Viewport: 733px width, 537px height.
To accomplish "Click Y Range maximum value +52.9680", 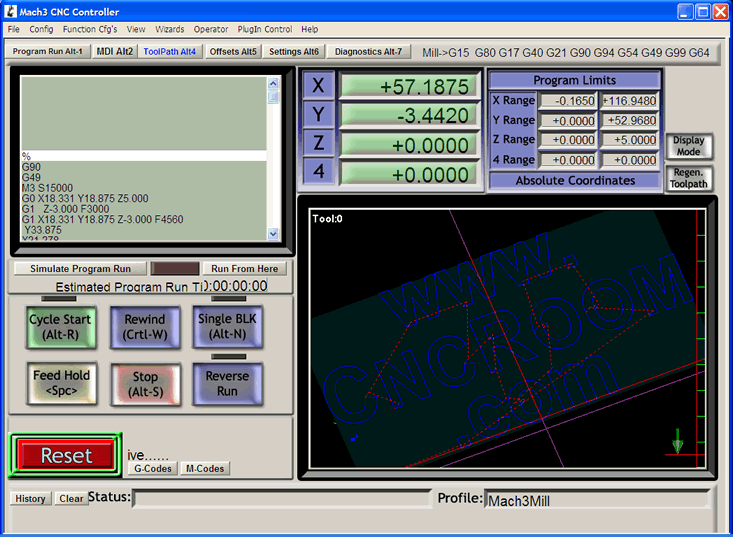I will [x=629, y=121].
